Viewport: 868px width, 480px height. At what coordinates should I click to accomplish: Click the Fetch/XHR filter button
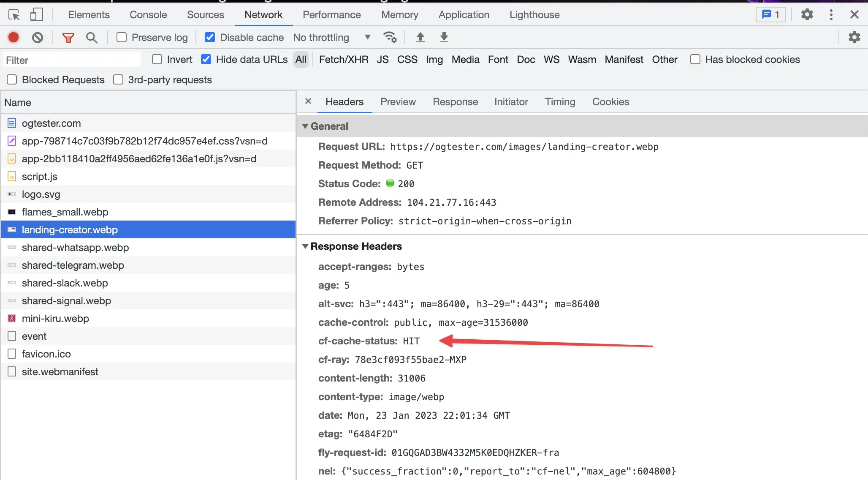click(343, 59)
